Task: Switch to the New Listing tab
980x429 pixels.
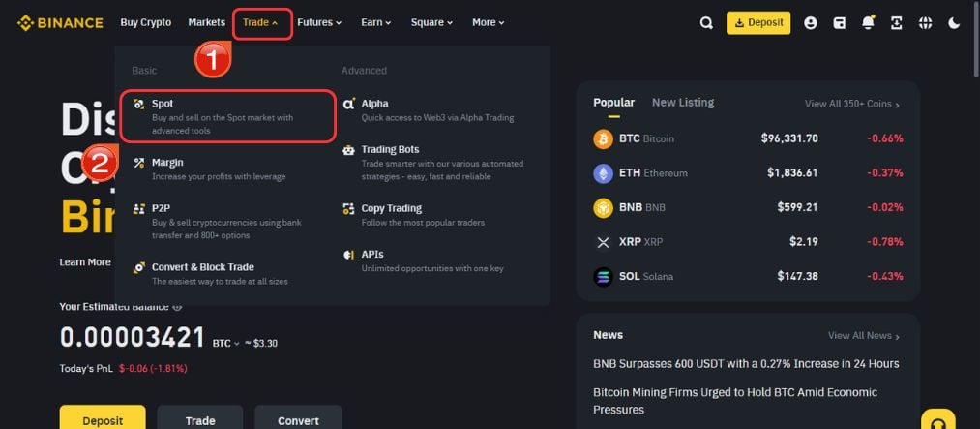Action: click(683, 103)
